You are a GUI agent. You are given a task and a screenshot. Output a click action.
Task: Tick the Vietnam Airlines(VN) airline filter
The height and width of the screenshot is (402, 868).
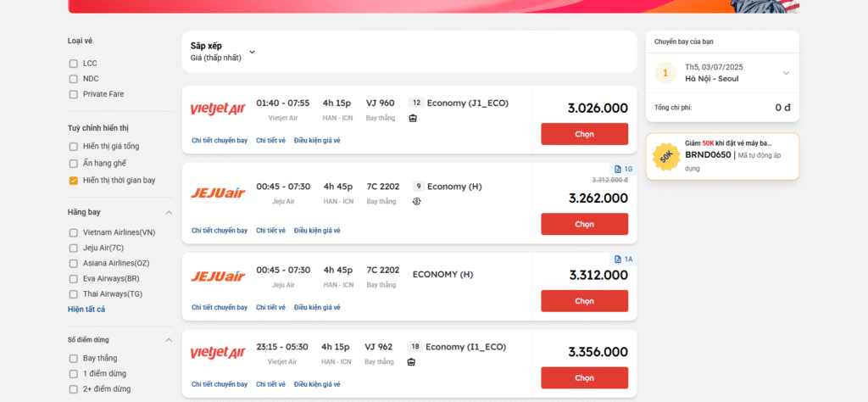tap(73, 232)
